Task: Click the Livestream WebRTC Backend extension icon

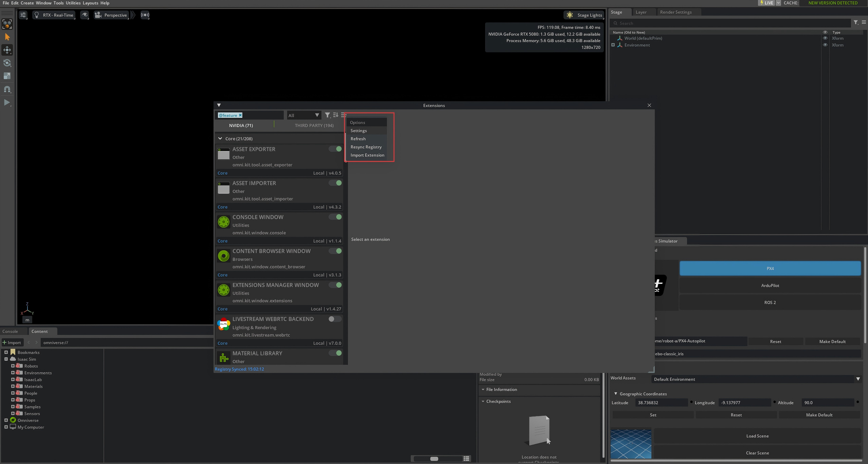Action: click(223, 324)
